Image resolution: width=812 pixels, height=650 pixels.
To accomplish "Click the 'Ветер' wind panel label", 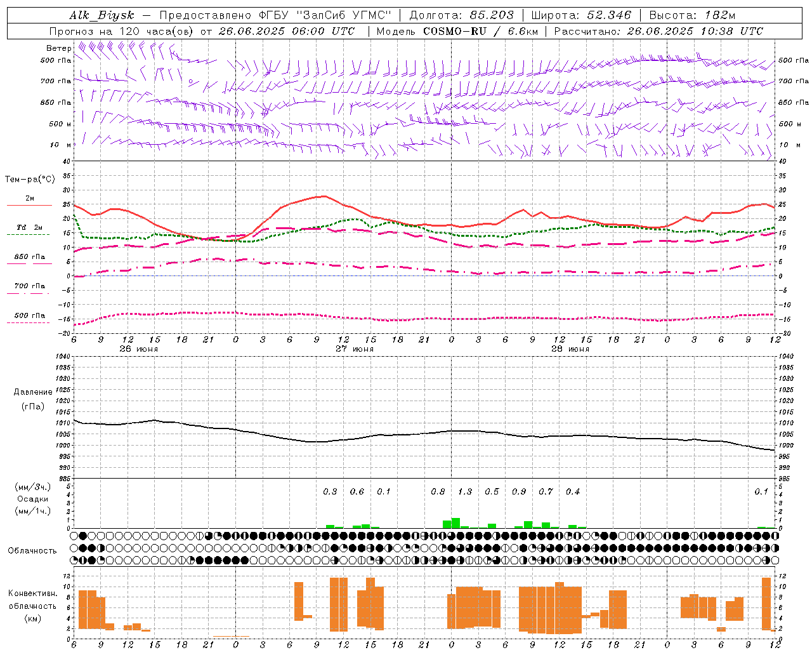I will tap(58, 48).
